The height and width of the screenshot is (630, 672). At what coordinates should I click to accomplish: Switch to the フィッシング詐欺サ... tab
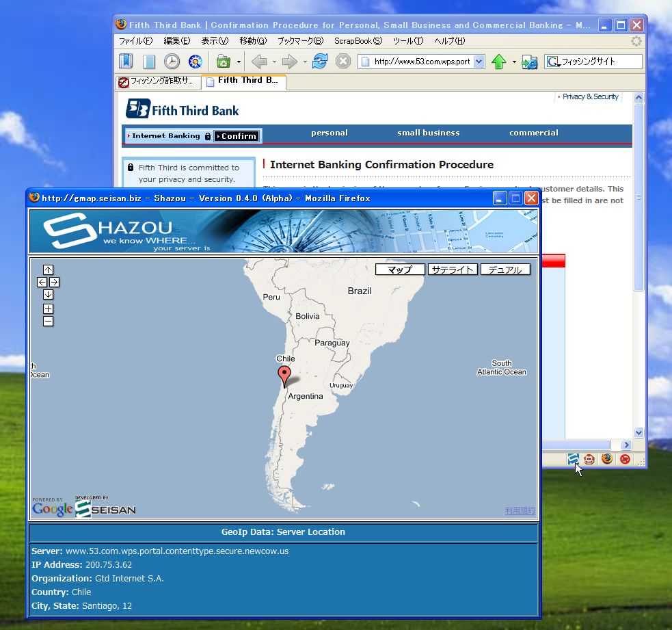(x=158, y=81)
